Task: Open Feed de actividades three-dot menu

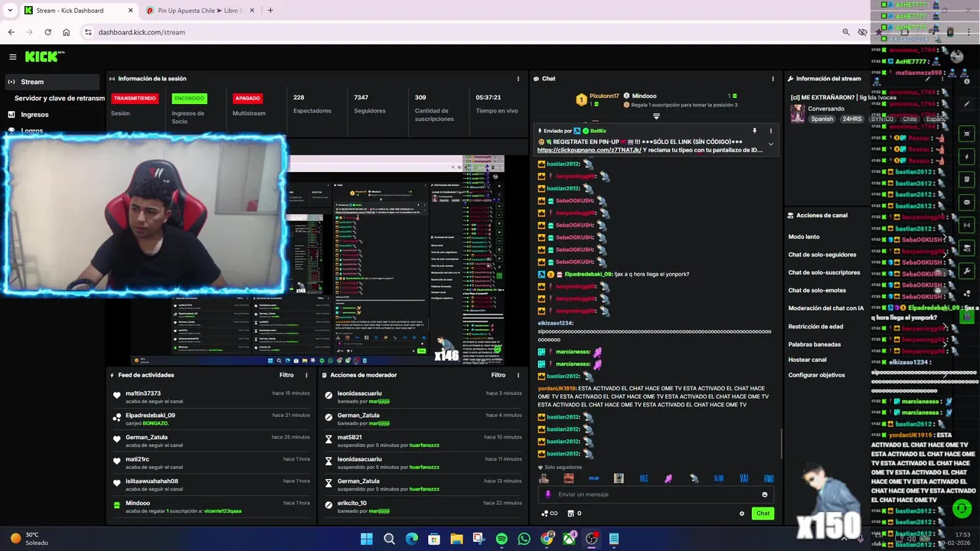Action: 306,375
